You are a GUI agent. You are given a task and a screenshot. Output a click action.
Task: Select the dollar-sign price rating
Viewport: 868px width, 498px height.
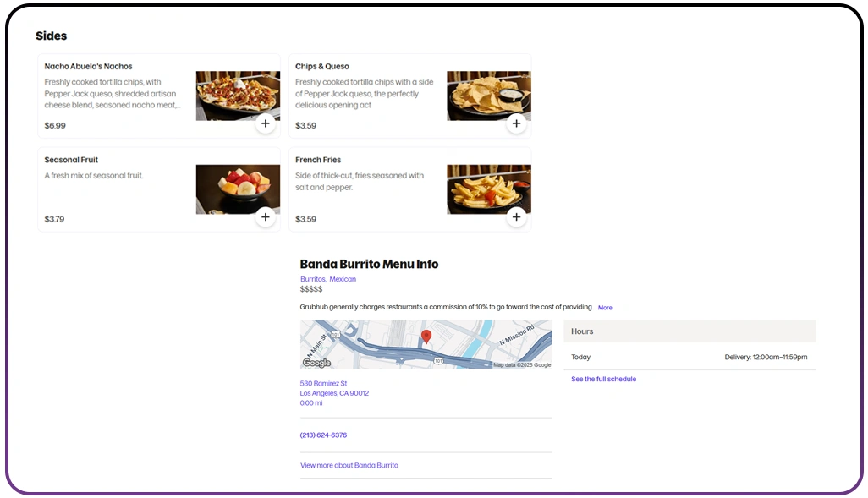point(313,288)
